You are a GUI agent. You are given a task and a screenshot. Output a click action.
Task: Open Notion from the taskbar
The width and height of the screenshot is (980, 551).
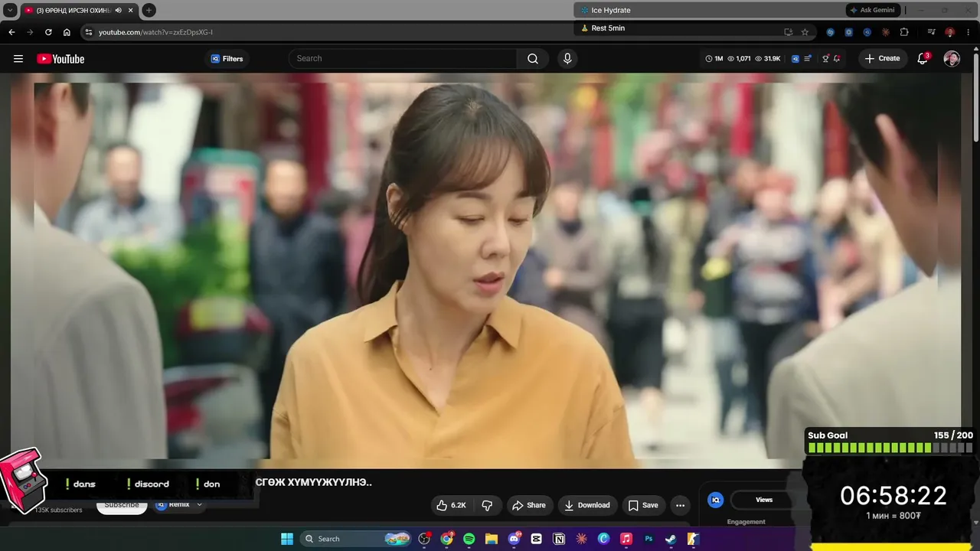tap(559, 539)
